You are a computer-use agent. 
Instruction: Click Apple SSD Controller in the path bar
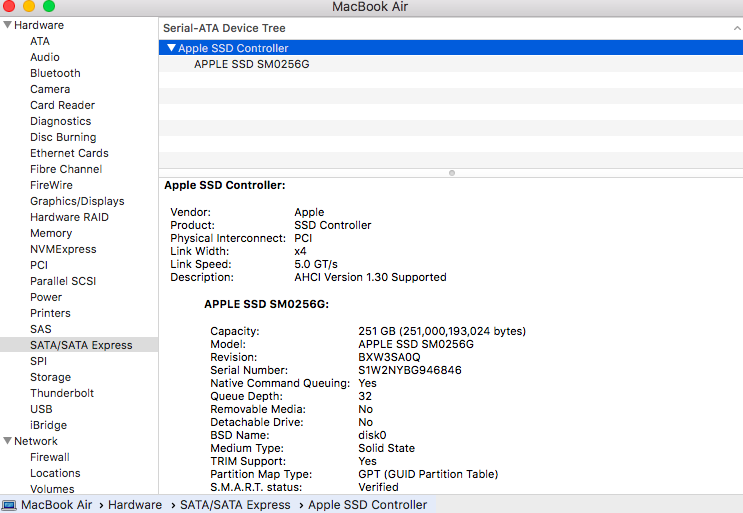(x=367, y=505)
